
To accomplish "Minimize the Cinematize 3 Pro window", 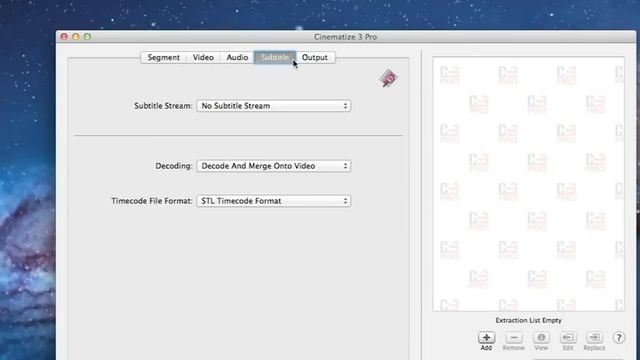I will click(76, 37).
